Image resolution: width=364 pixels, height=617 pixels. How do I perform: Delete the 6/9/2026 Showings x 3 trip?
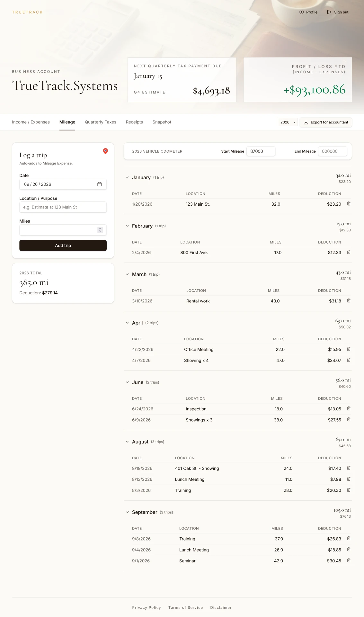(349, 420)
